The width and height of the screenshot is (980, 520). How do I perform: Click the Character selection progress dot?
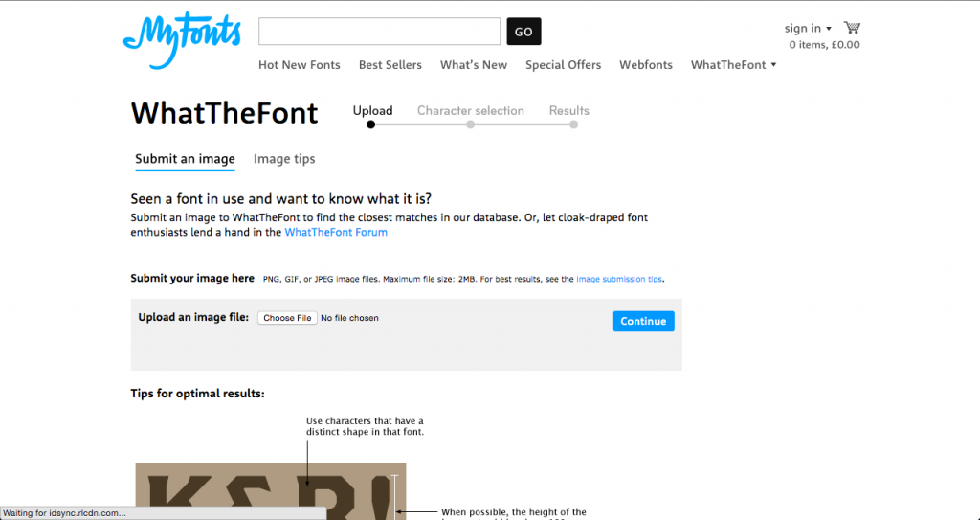pos(471,124)
